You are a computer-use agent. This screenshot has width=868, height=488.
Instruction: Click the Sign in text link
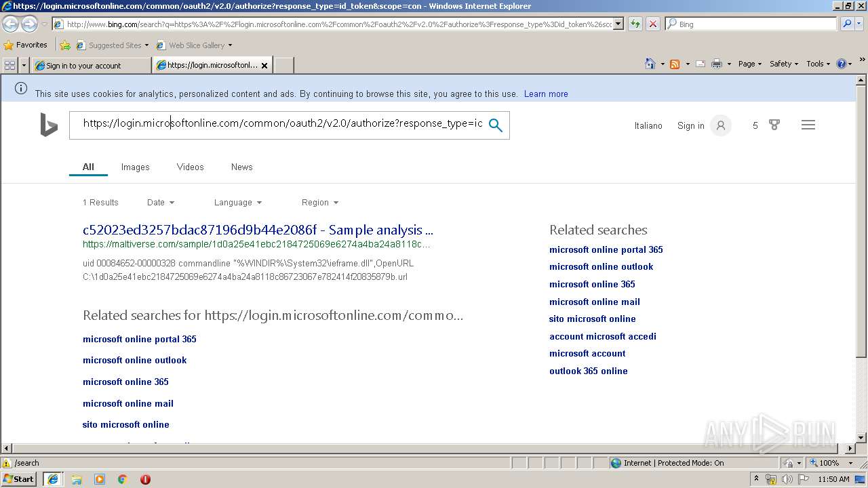690,125
